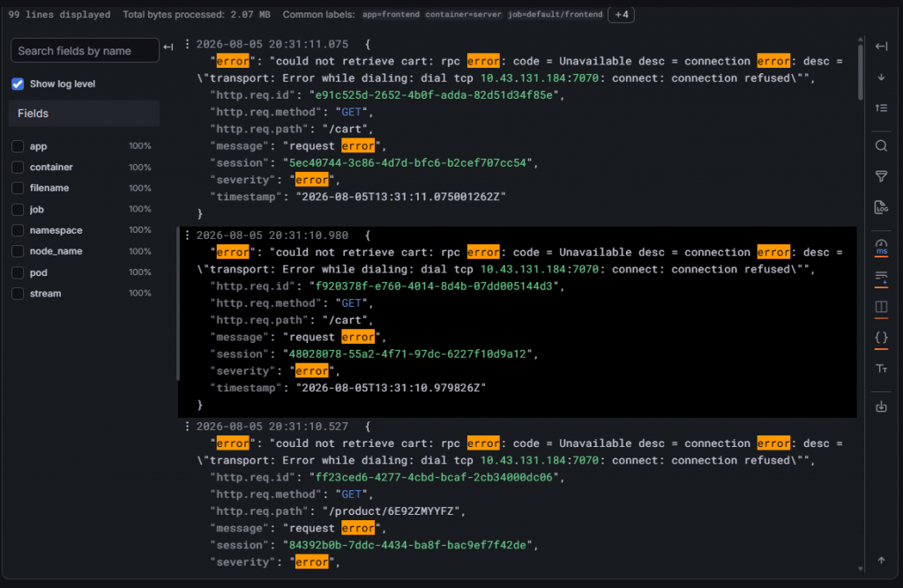Check the node_name field checkbox
Screen dimensions: 903x588
[18, 251]
